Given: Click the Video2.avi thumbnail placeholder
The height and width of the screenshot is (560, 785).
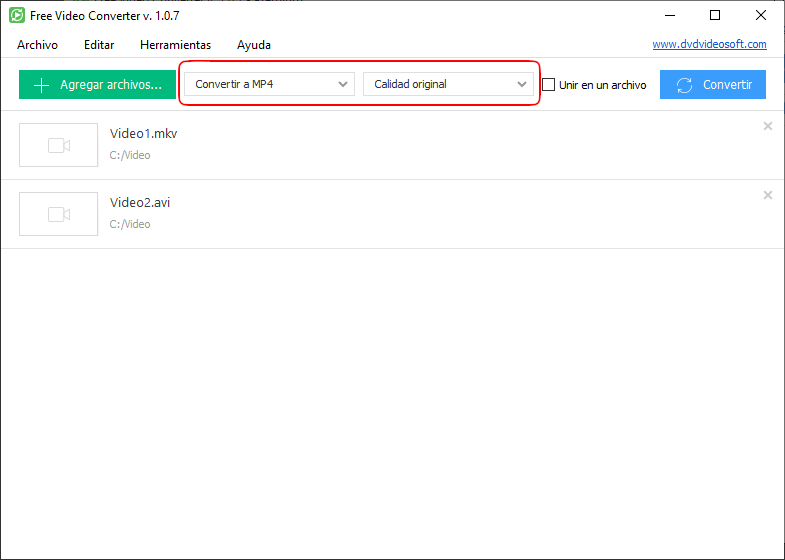Looking at the screenshot, I should click(x=59, y=214).
